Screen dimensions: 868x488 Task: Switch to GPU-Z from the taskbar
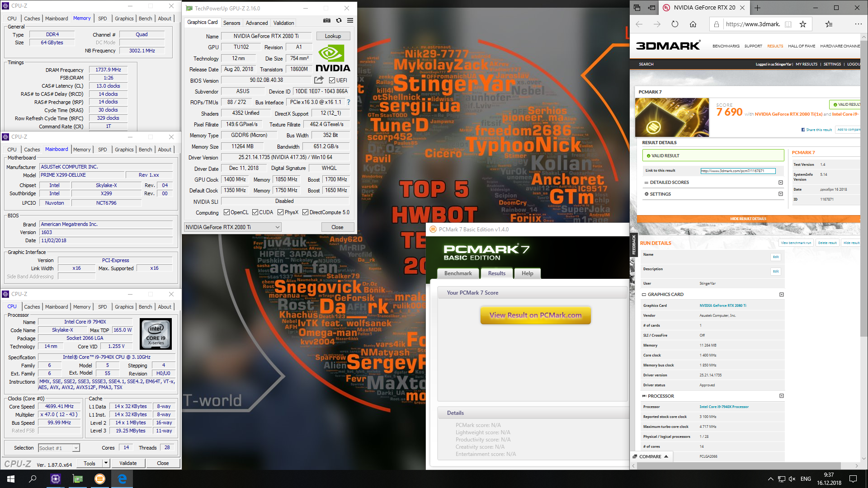point(78,479)
